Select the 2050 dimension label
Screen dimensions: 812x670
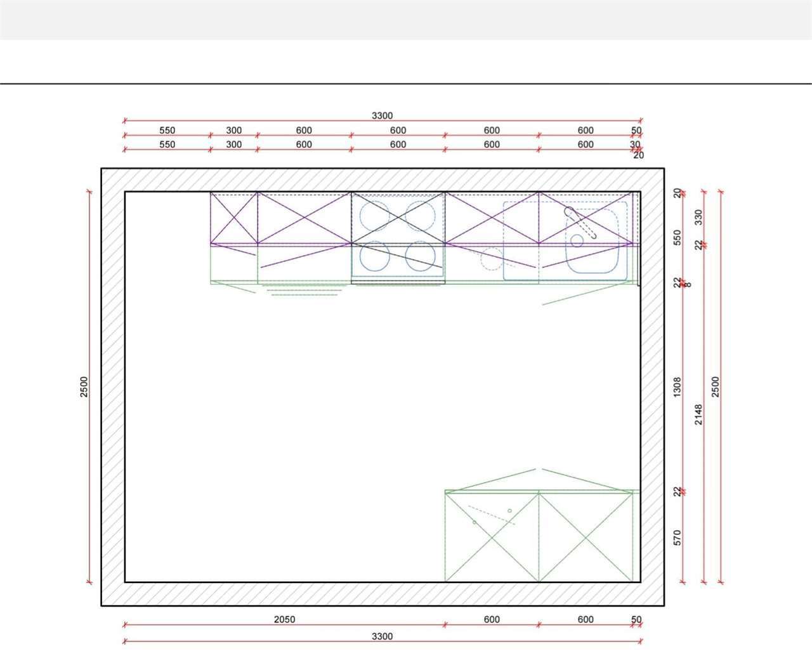[284, 619]
